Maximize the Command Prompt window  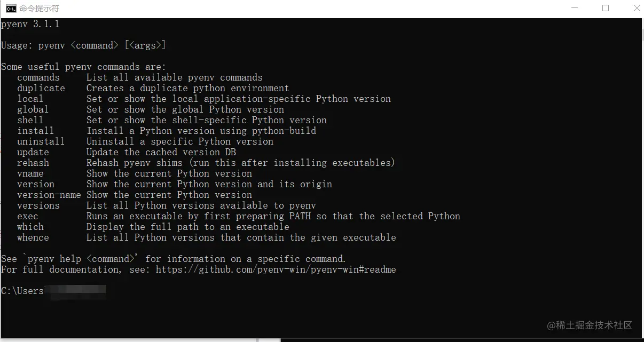point(605,8)
